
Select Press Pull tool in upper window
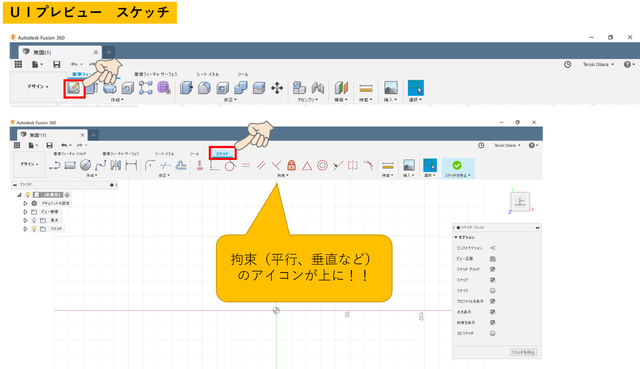click(x=186, y=87)
